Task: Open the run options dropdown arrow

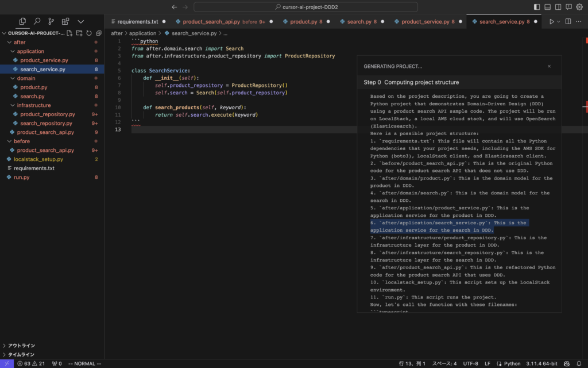Action: click(558, 22)
